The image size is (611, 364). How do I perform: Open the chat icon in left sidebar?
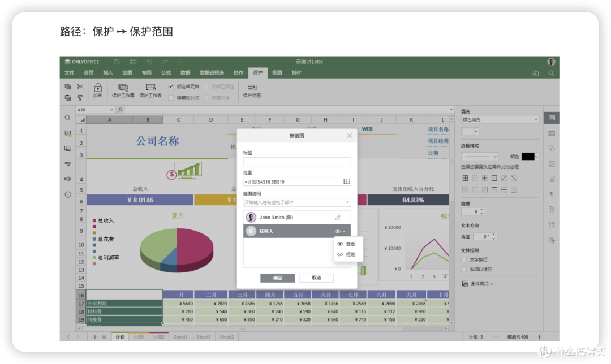point(68,149)
